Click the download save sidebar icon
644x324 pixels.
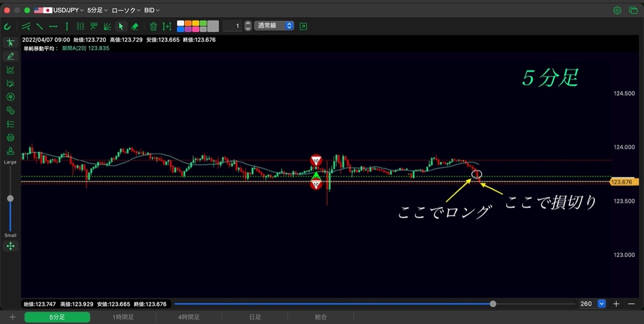[10, 151]
